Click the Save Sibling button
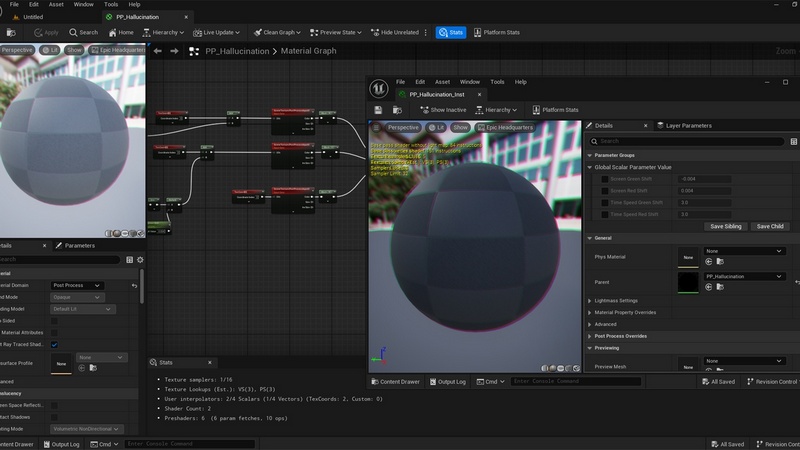 [x=725, y=227]
